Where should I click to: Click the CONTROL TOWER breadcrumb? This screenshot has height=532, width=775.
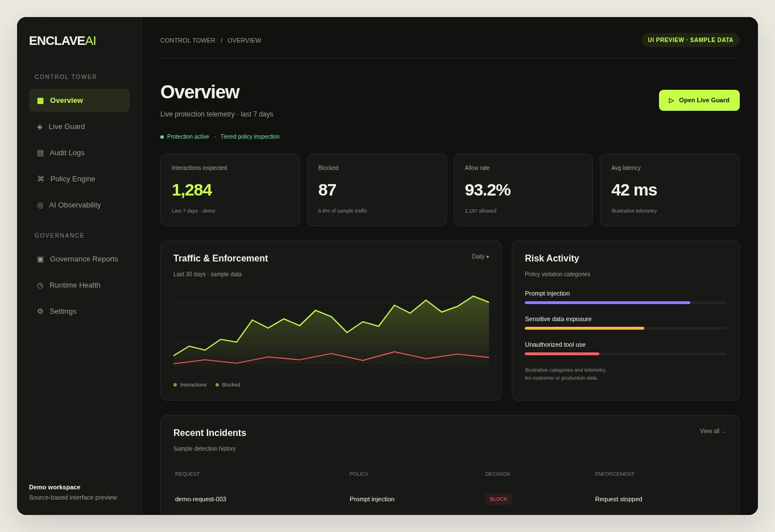[x=188, y=41]
